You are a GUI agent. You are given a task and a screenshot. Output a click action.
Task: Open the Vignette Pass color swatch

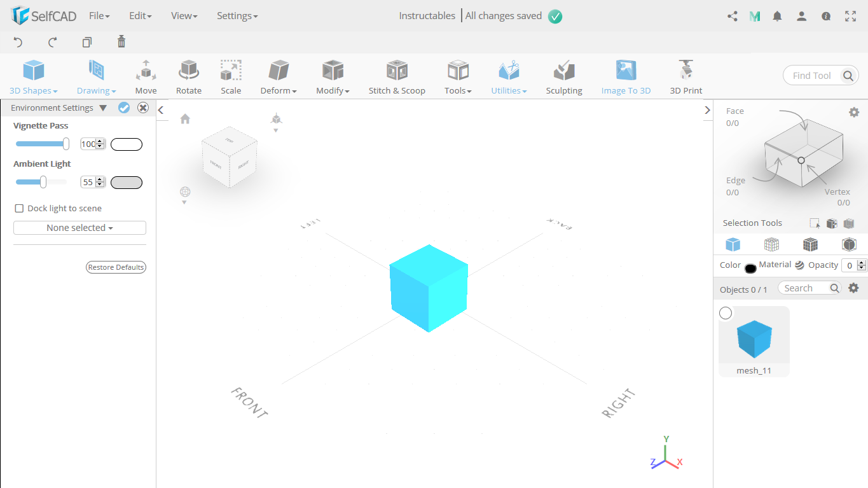[x=127, y=144]
